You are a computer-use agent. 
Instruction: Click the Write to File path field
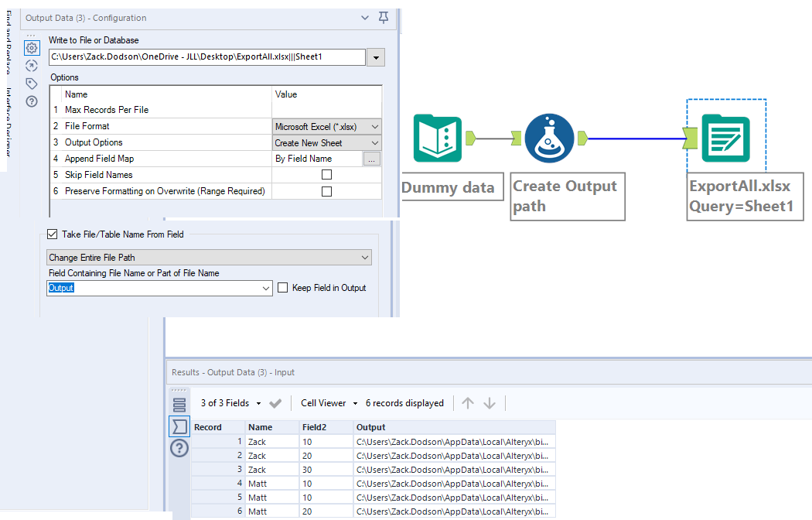click(x=206, y=57)
